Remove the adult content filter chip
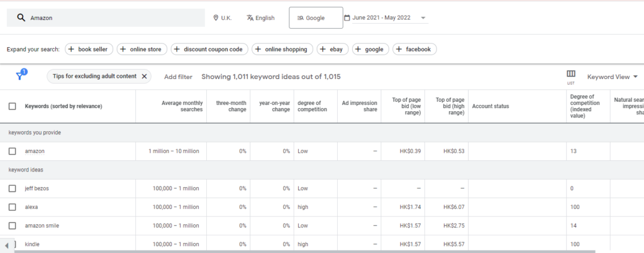The width and height of the screenshot is (644, 253). pos(144,77)
